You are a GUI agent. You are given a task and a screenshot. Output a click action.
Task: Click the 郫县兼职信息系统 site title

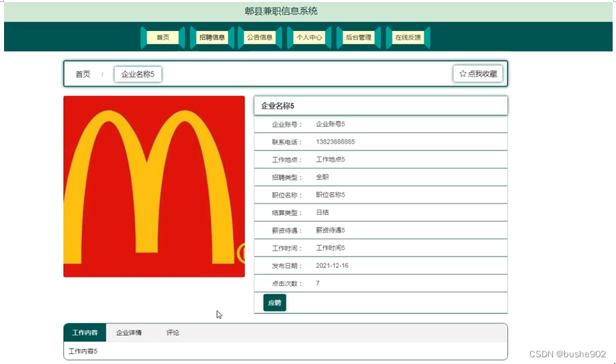281,11
